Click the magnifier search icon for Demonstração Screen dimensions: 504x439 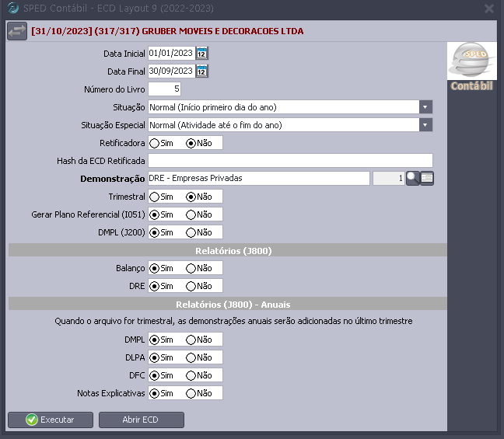tap(413, 178)
